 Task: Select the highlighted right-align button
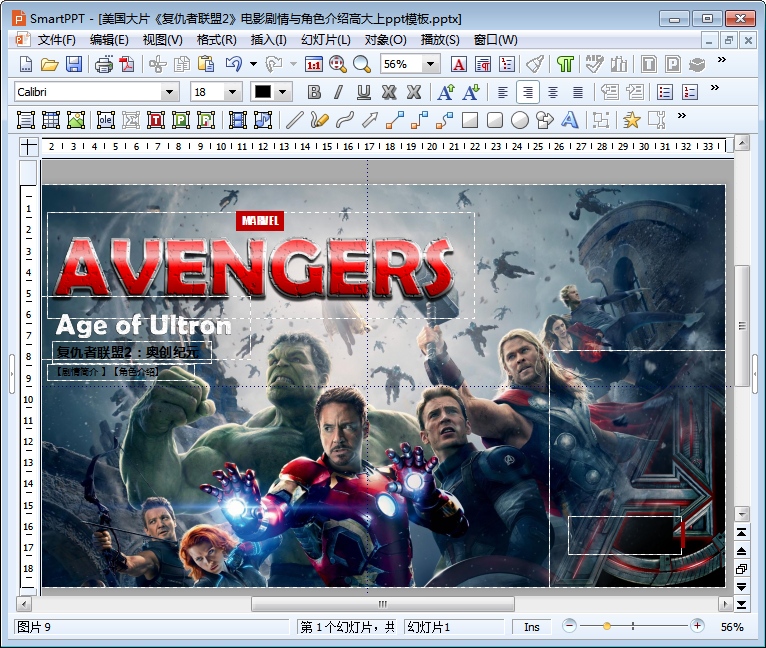coord(528,92)
